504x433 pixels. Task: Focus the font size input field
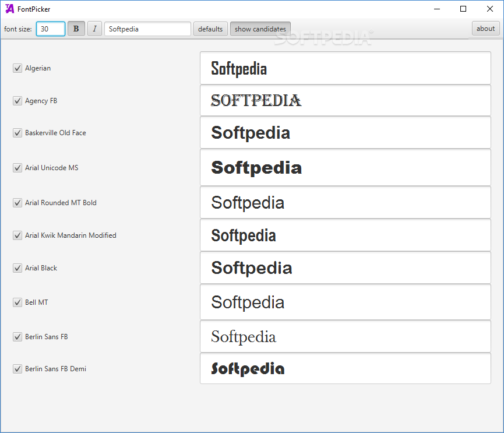tap(51, 29)
